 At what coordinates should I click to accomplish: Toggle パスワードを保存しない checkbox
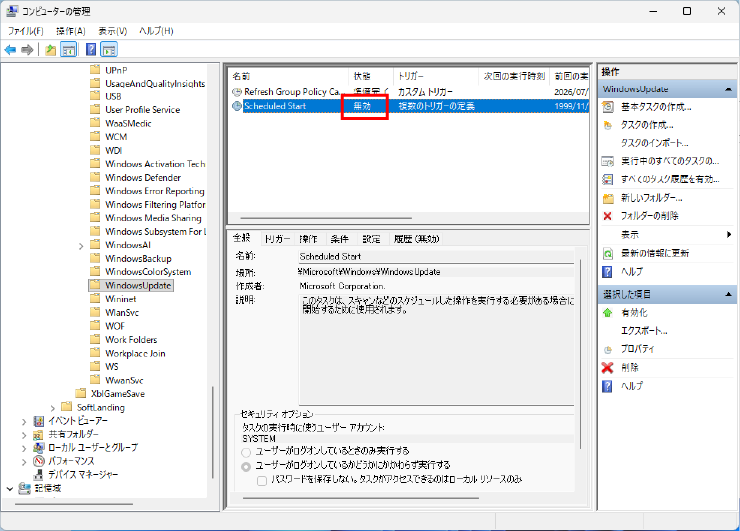pos(262,480)
